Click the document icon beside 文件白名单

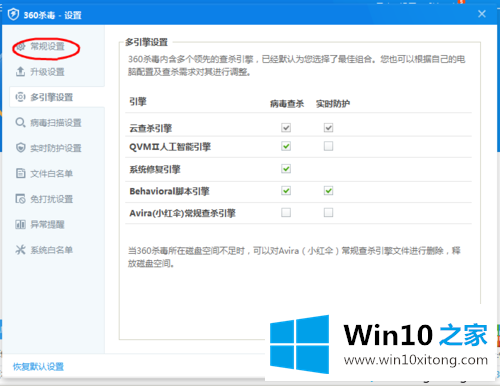[20, 173]
